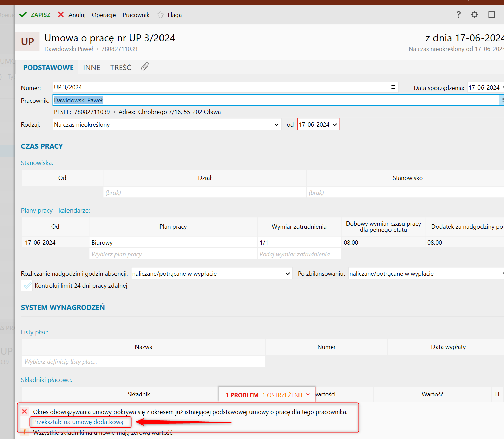Expand Rozliczanie nadgodzin i godzin absencji dropdown
Viewport: 504px width, 439px height.
(x=288, y=274)
